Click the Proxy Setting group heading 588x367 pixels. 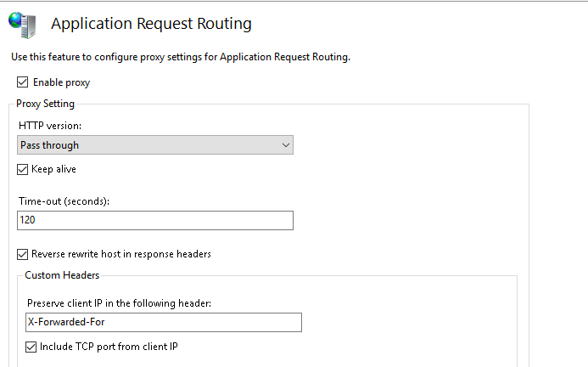(x=46, y=104)
